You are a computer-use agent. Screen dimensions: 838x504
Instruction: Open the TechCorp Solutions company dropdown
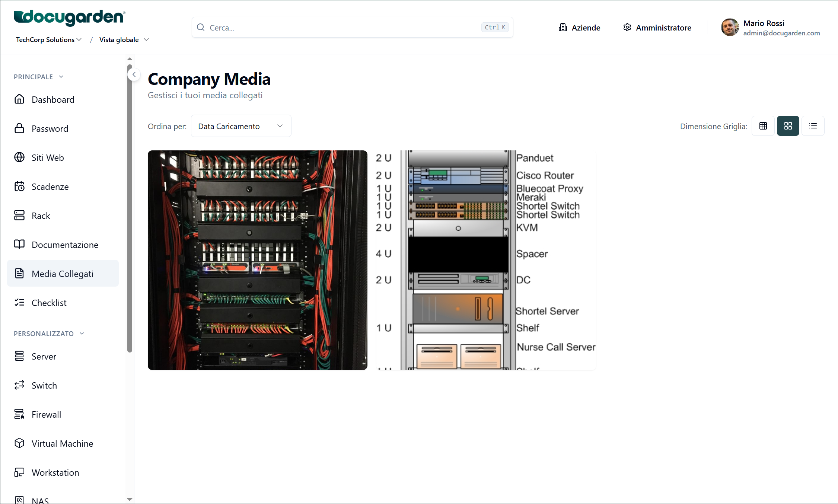click(x=49, y=40)
